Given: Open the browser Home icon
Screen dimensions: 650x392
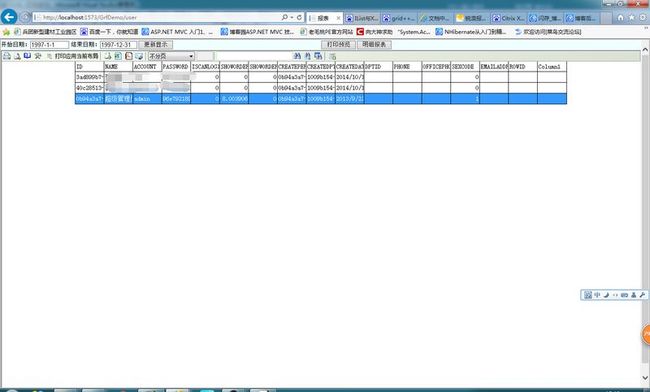Looking at the screenshot, I should click(621, 17).
